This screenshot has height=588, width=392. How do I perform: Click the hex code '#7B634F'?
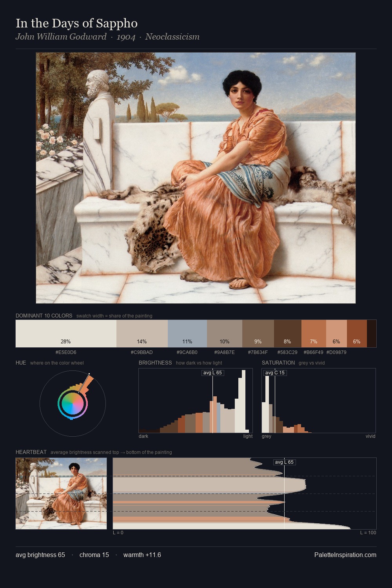pyautogui.click(x=258, y=352)
